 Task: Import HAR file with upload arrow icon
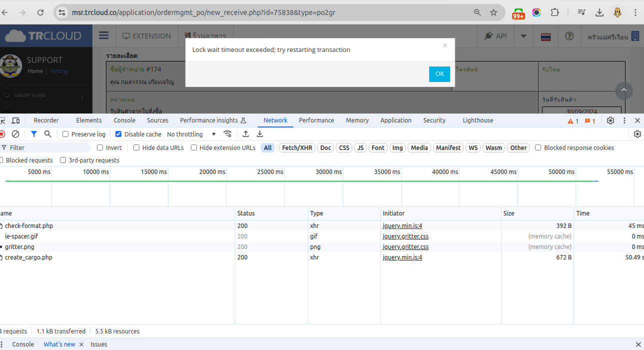point(246,134)
